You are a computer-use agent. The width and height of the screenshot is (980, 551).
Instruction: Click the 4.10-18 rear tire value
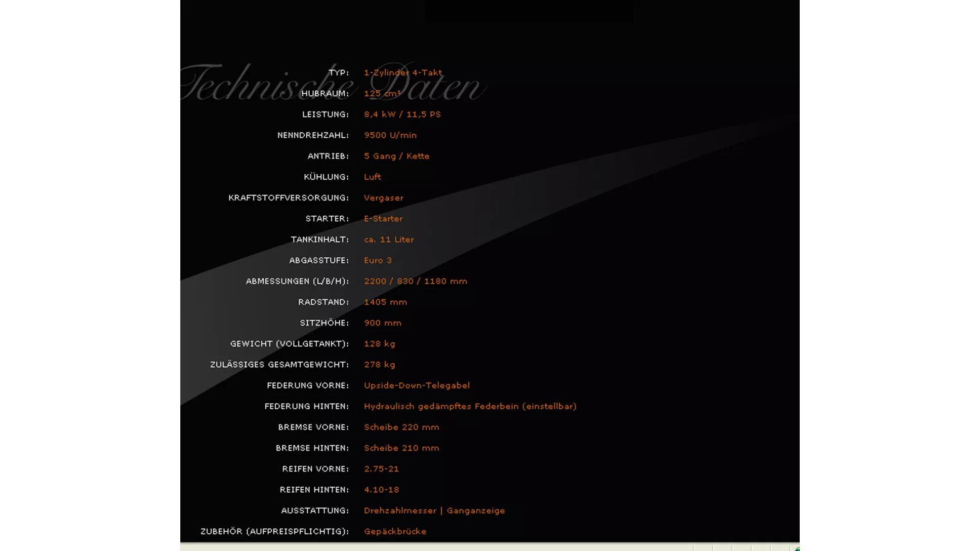click(381, 490)
